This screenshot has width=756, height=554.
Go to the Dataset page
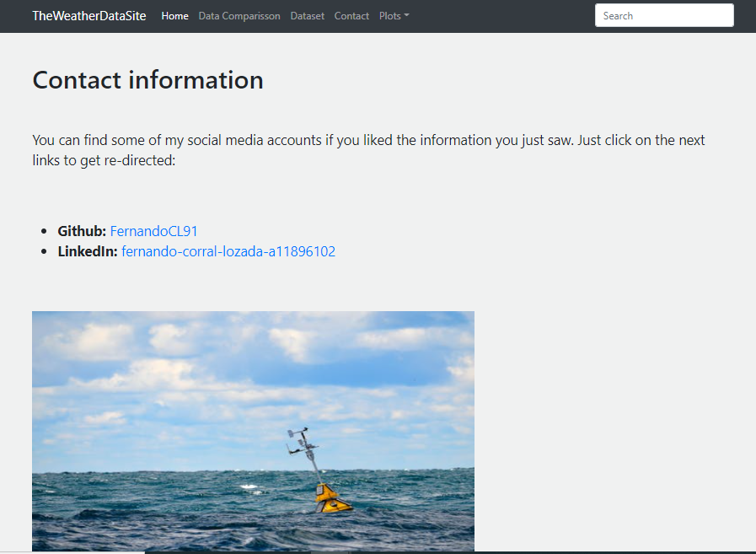pyautogui.click(x=307, y=15)
